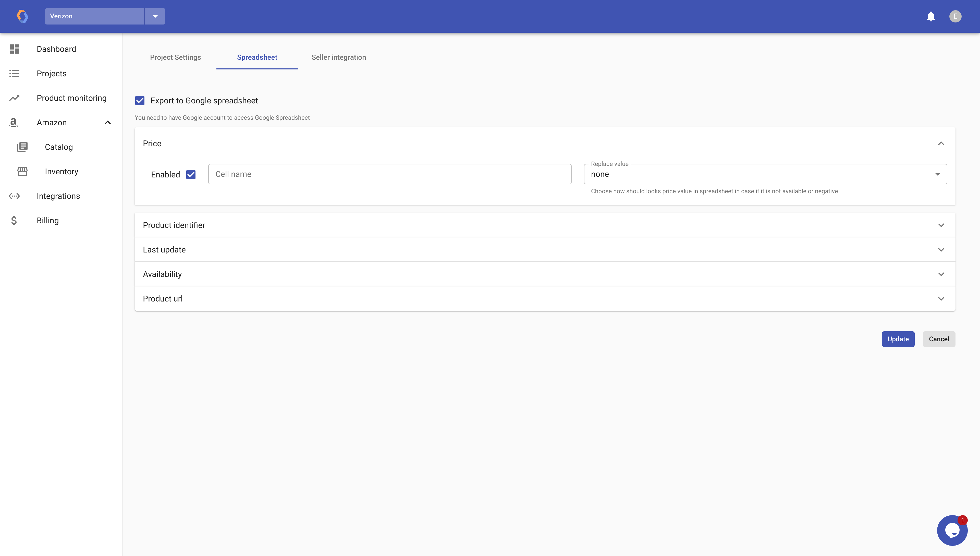Open the user avatar menu
The height and width of the screenshot is (556, 980).
click(x=955, y=16)
